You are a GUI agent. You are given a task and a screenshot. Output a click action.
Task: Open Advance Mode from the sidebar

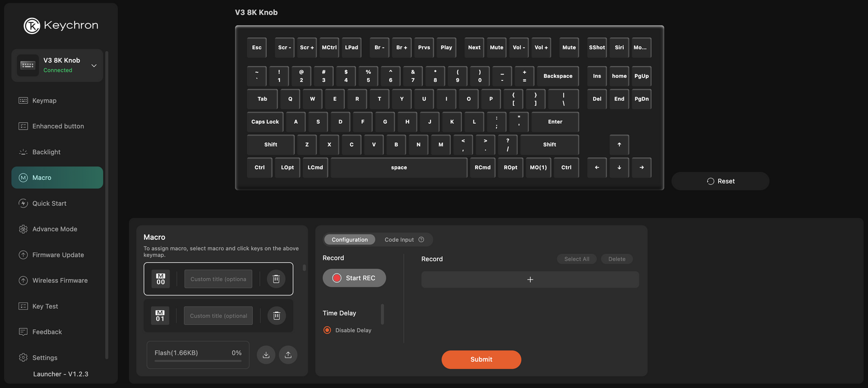(x=54, y=229)
